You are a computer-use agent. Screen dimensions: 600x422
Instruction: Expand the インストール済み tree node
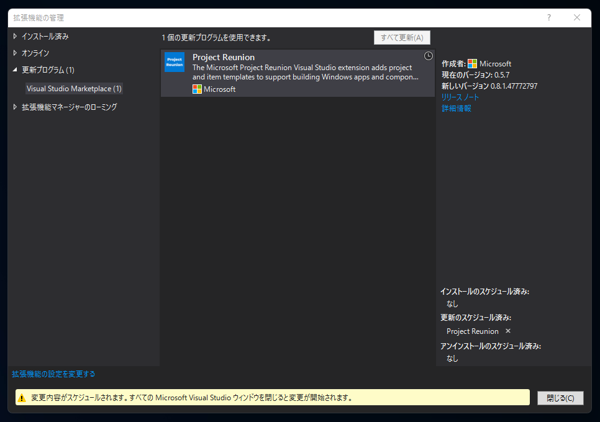(15, 36)
